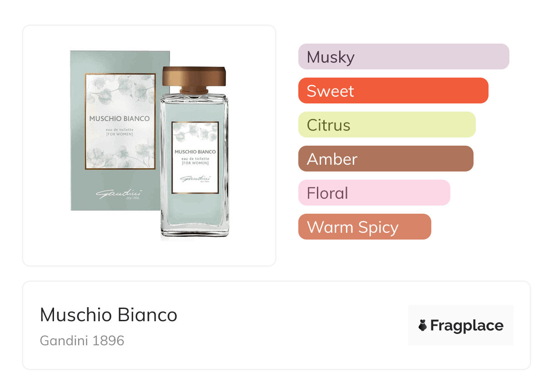Click the Sweet text label
This screenshot has width=553, height=392.
click(x=330, y=91)
